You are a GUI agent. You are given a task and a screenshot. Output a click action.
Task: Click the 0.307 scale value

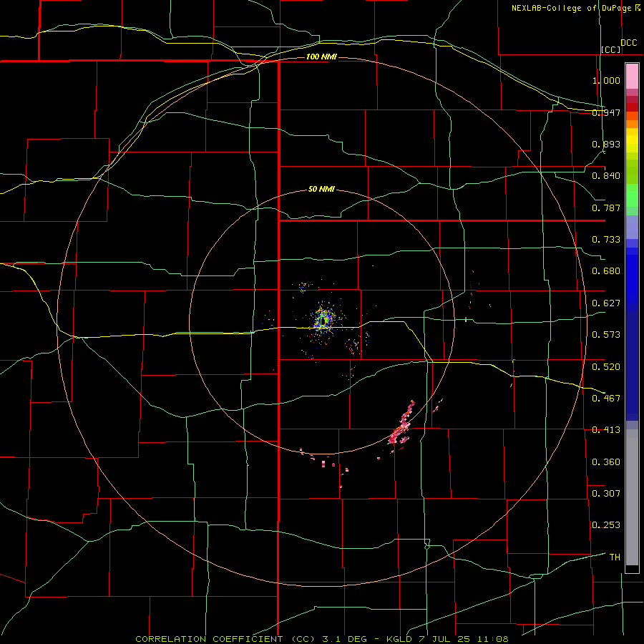click(x=606, y=494)
